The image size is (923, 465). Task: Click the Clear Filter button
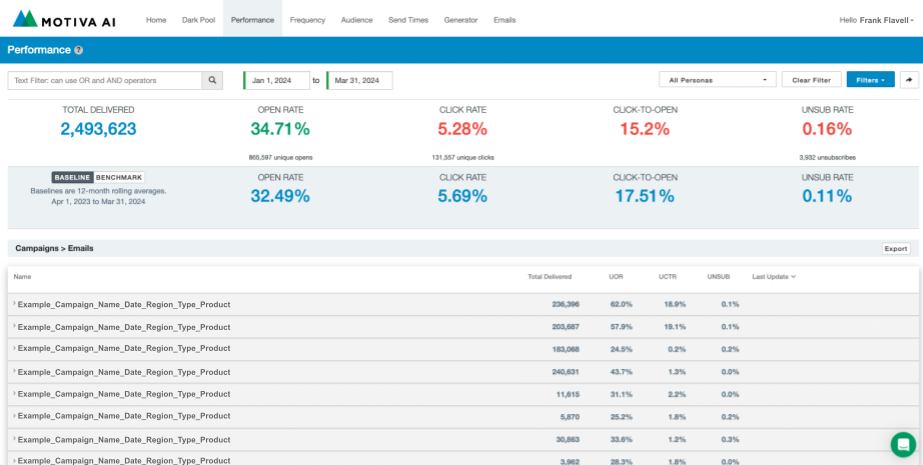click(811, 80)
